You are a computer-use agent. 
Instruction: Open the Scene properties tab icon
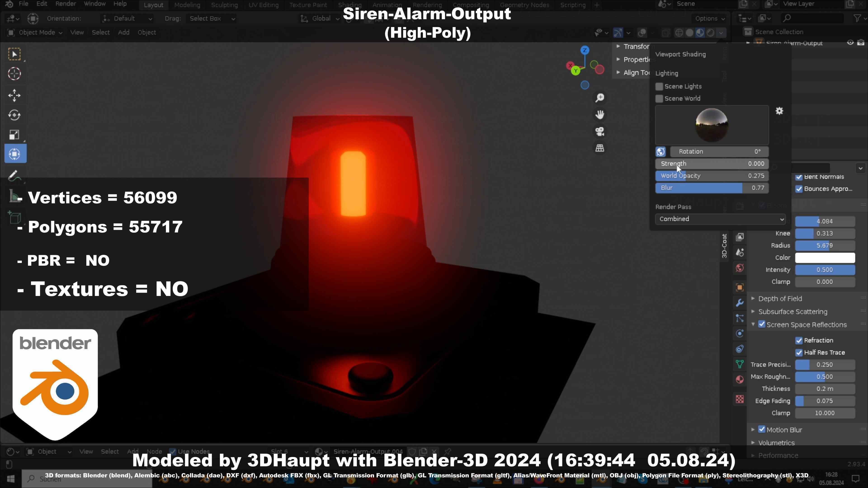740,253
